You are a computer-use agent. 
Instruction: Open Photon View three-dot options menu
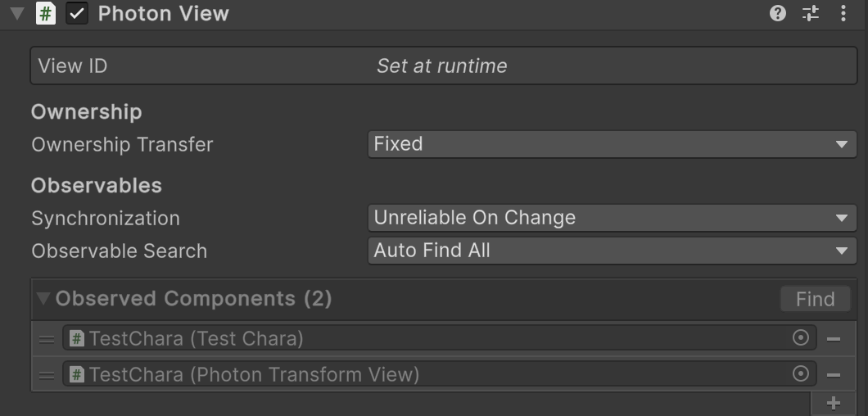(843, 13)
